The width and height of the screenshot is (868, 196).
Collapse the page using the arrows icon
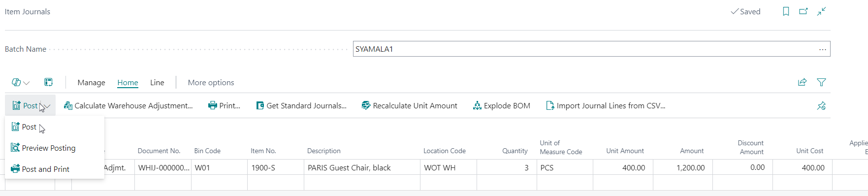[822, 11]
